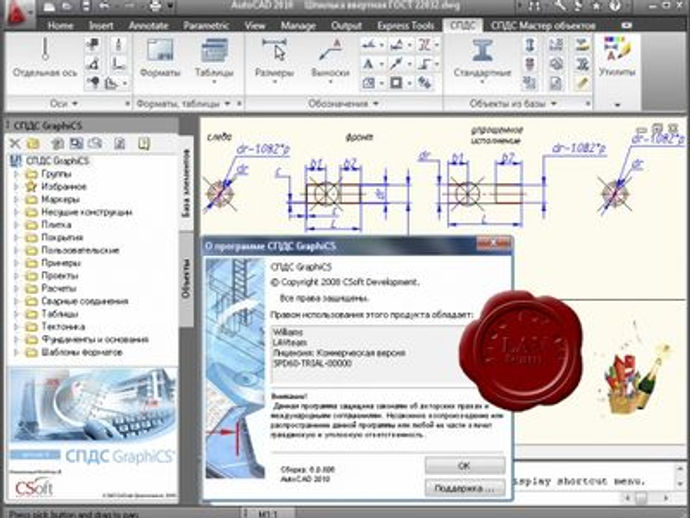Viewport: 690px width, 518px height.
Task: Select the Таблицы tree item
Action: tap(60, 314)
